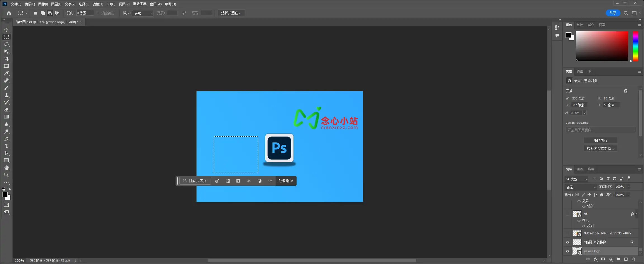
Task: Click the foreground color swatch
Action: (x=5, y=194)
